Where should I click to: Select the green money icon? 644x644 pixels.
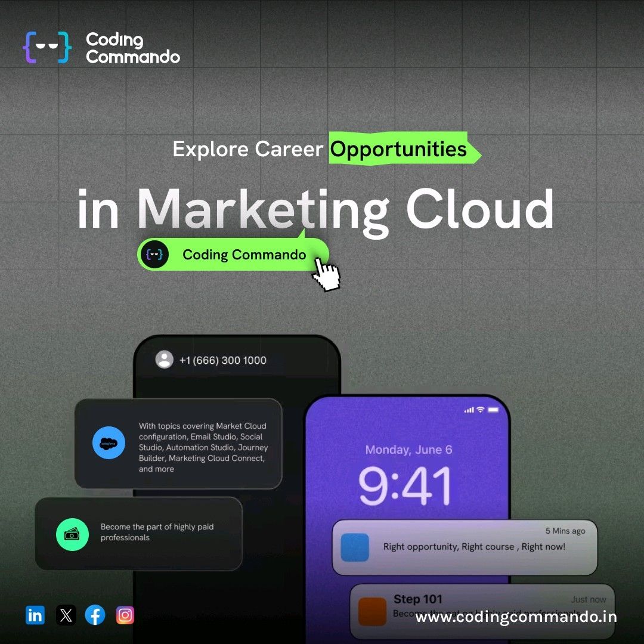pos(72,535)
